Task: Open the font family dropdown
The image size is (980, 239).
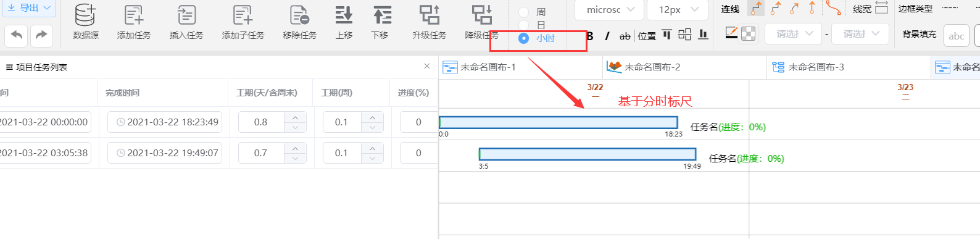Action: (610, 9)
